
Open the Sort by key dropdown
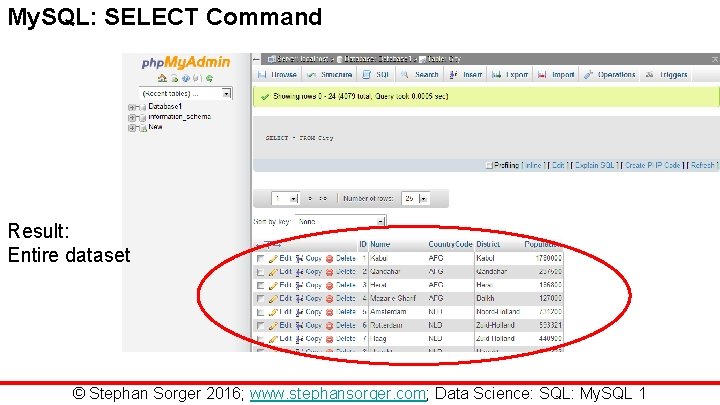pos(340,221)
